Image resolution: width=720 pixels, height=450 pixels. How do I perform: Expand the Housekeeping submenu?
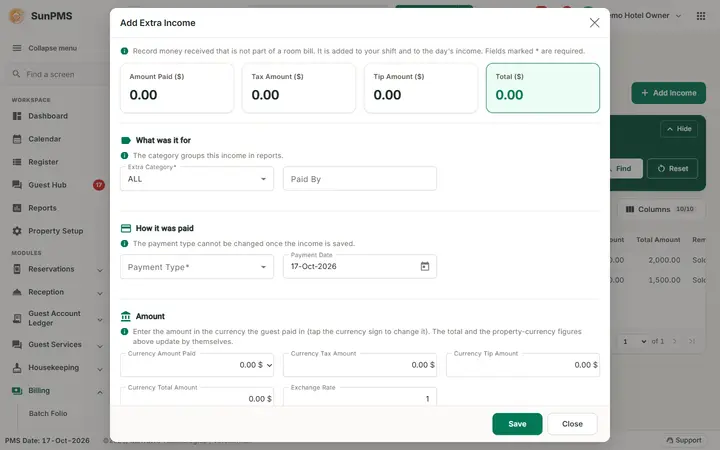[100, 369]
